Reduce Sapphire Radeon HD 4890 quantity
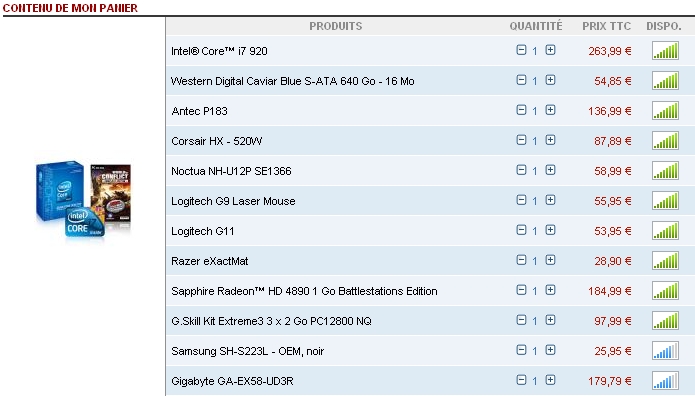This screenshot has height=396, width=695. click(x=521, y=290)
